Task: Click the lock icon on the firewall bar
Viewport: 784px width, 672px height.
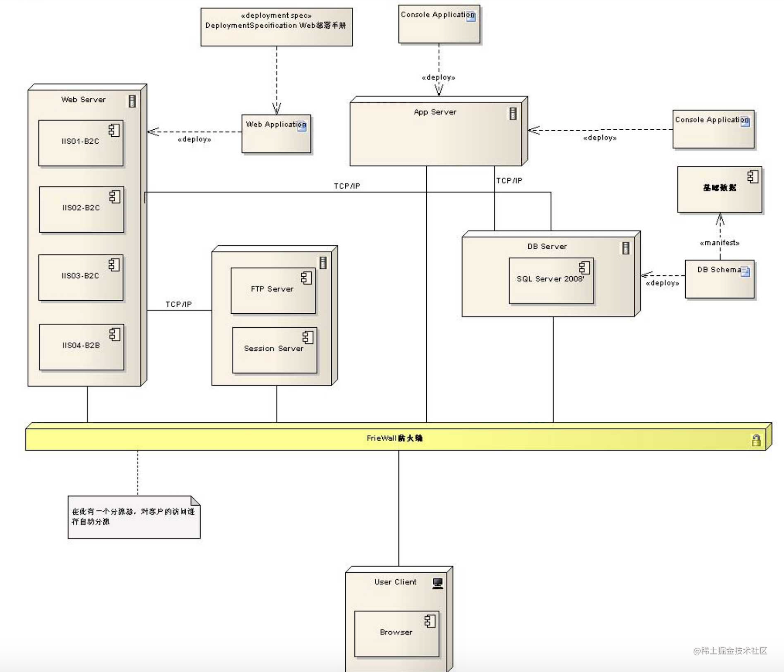Action: pyautogui.click(x=756, y=440)
